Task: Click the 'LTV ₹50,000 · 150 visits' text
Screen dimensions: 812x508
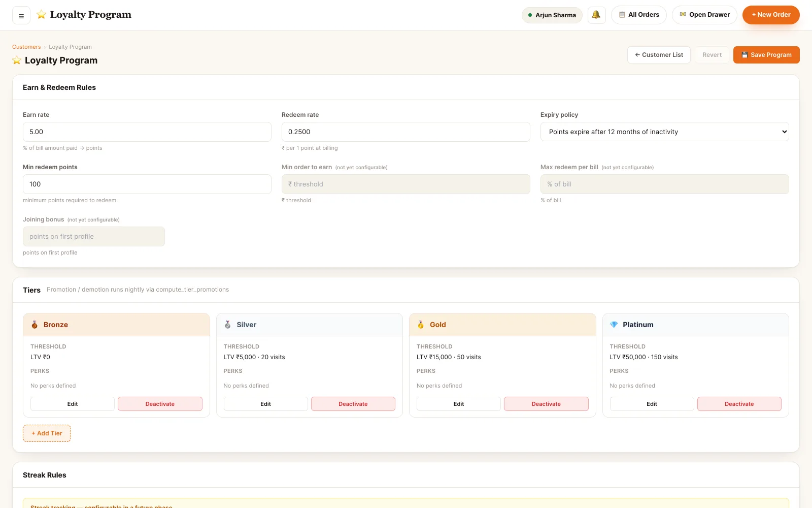Action: (644, 357)
